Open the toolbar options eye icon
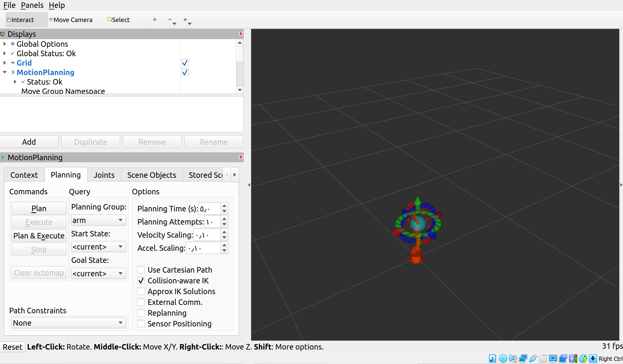Image resolution: width=623 pixels, height=364 pixels. pyautogui.click(x=185, y=19)
